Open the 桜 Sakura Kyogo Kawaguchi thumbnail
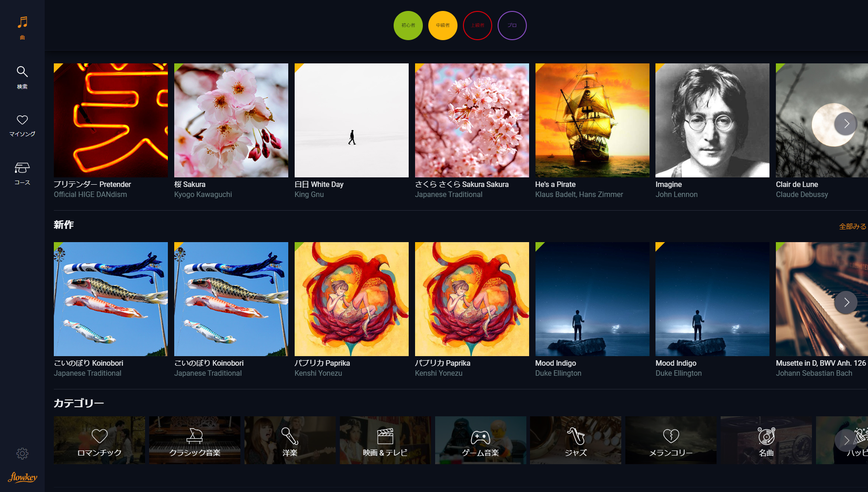868x492 pixels. click(x=231, y=120)
